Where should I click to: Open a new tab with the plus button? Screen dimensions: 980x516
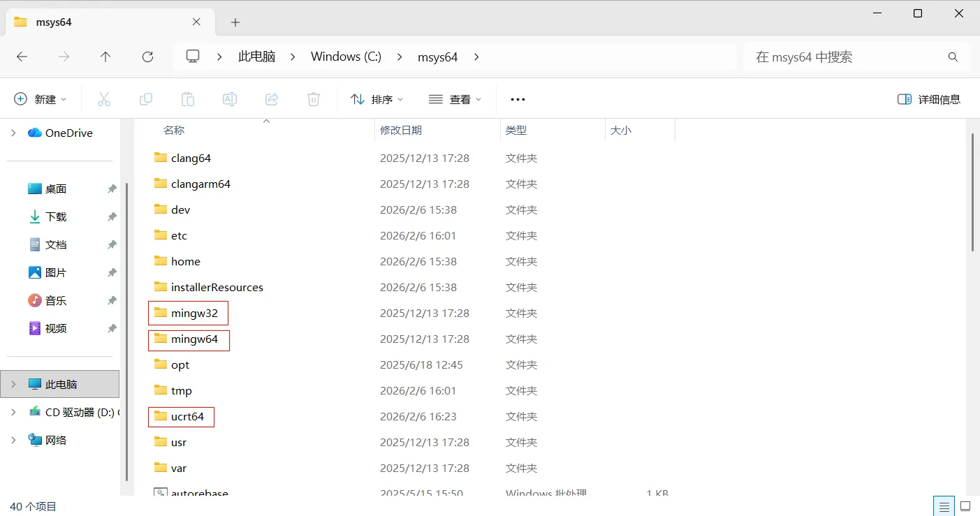(x=235, y=22)
